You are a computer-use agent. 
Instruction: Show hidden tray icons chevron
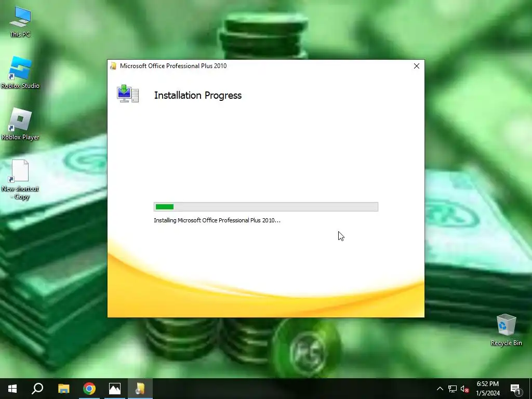(x=440, y=389)
